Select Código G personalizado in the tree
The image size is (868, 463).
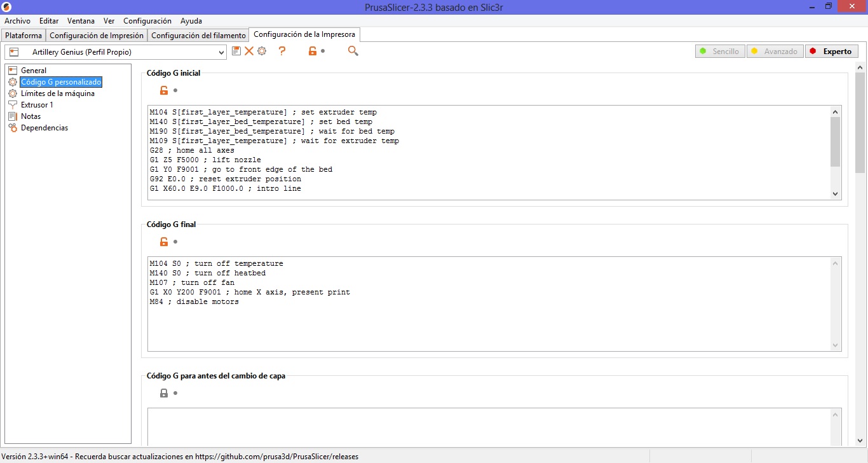click(61, 82)
